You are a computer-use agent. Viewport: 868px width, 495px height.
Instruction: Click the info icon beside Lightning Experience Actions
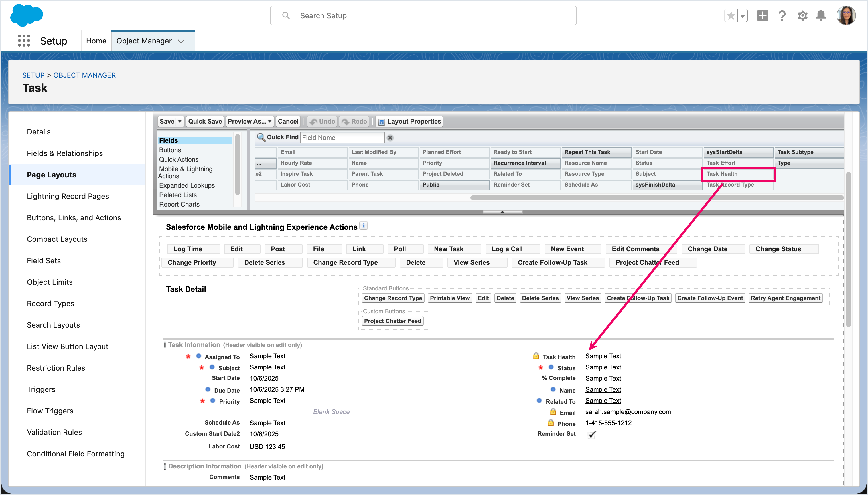tap(364, 226)
